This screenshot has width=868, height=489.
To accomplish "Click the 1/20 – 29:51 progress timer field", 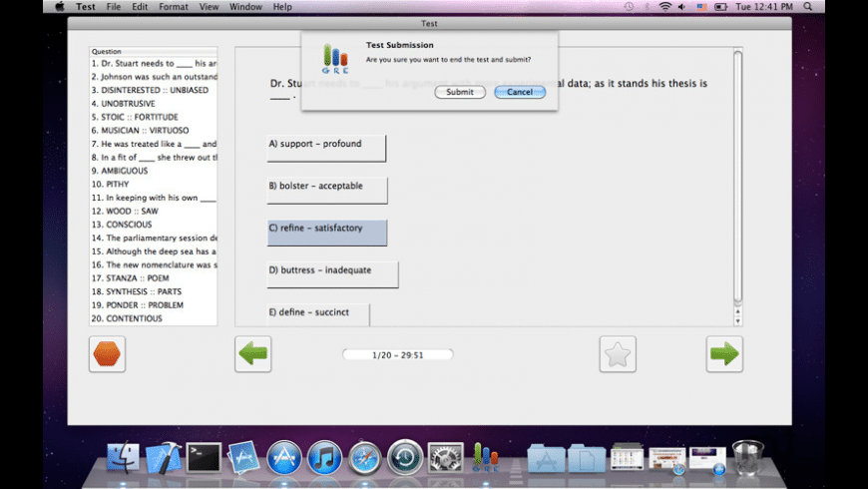I will pyautogui.click(x=397, y=354).
